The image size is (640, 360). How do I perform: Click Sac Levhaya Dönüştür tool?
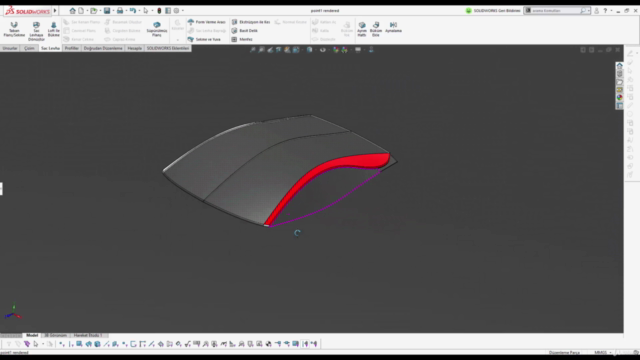tap(36, 31)
